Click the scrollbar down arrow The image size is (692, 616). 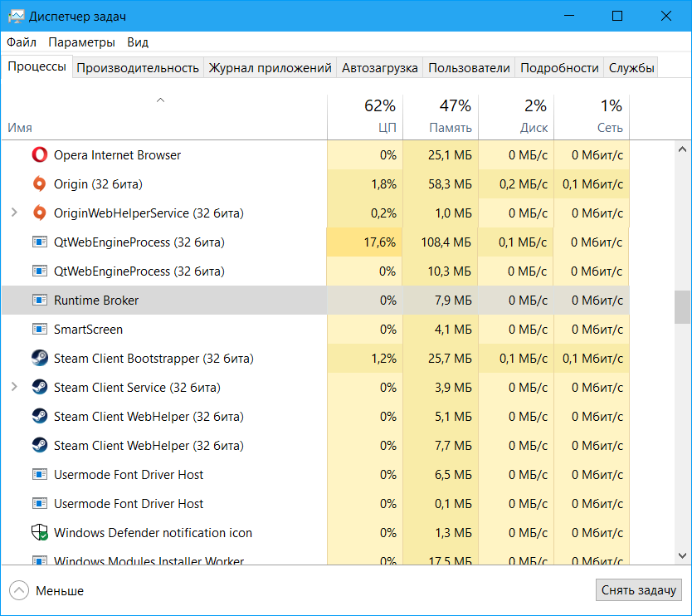pyautogui.click(x=682, y=555)
